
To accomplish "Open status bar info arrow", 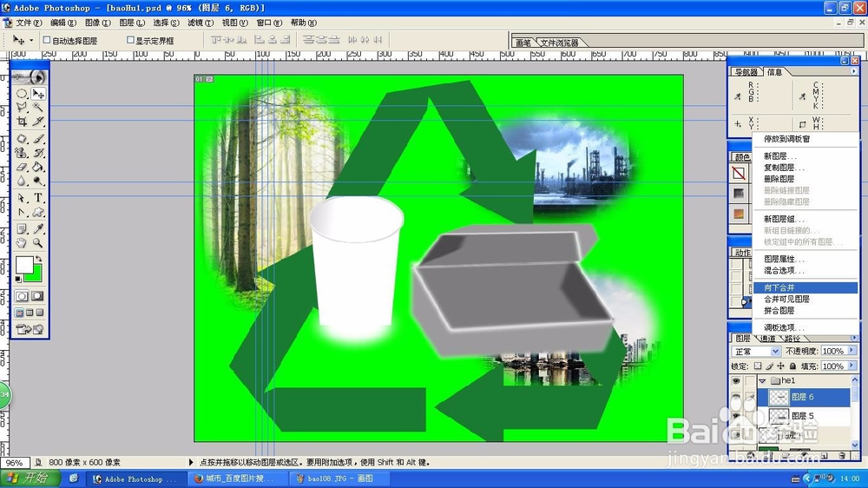I will (191, 462).
